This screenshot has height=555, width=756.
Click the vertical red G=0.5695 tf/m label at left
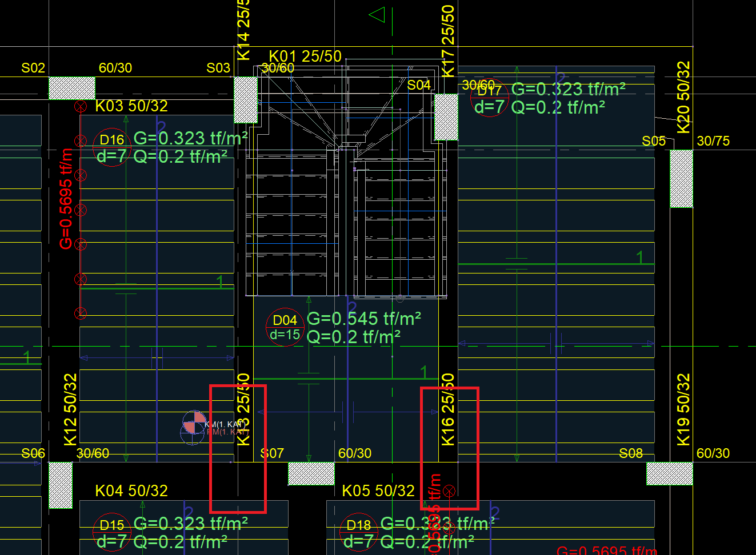click(66, 199)
